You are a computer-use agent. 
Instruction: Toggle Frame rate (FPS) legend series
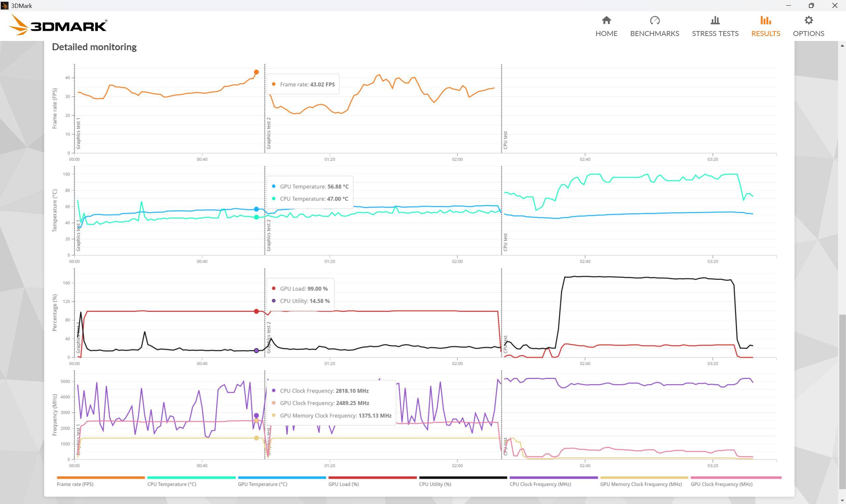pos(75,484)
